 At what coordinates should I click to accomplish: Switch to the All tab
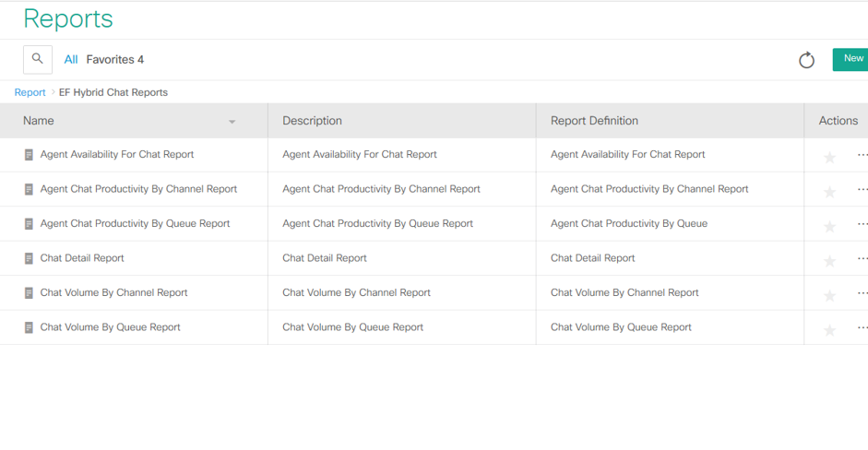(71, 60)
